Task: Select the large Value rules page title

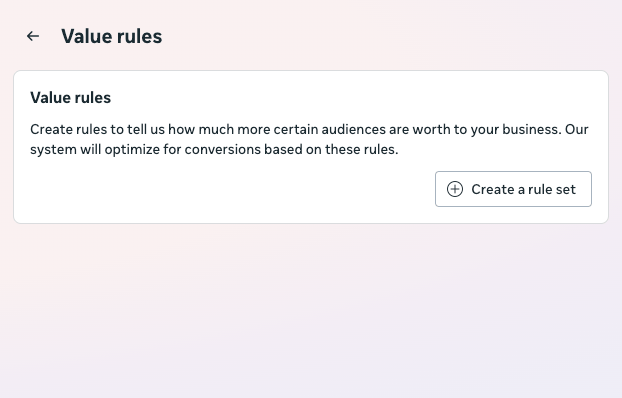Action: (x=111, y=36)
